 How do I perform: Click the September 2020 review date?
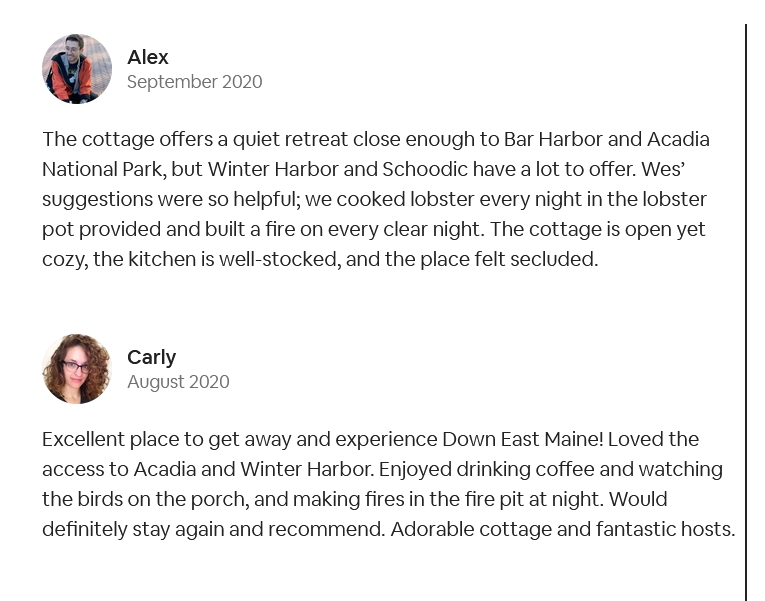(x=195, y=82)
